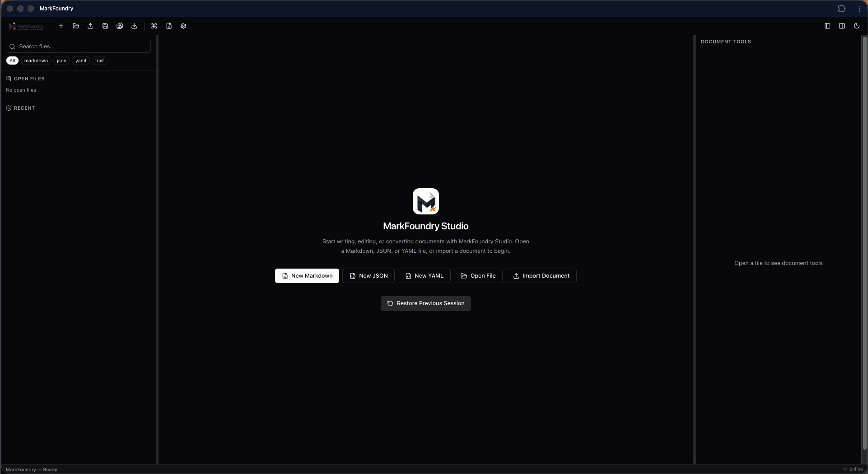Viewport: 868px width, 474px height.
Task: Click into the Search files field
Action: [78, 46]
